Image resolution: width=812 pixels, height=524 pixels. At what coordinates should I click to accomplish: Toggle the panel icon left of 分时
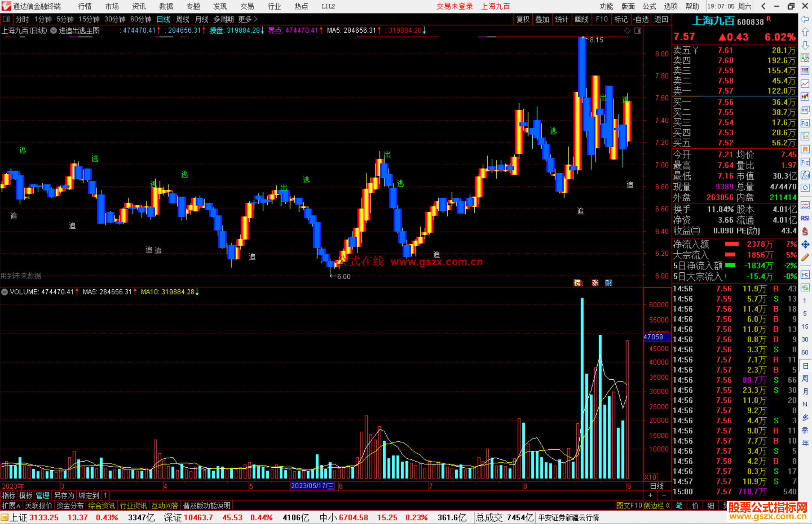coord(6,19)
